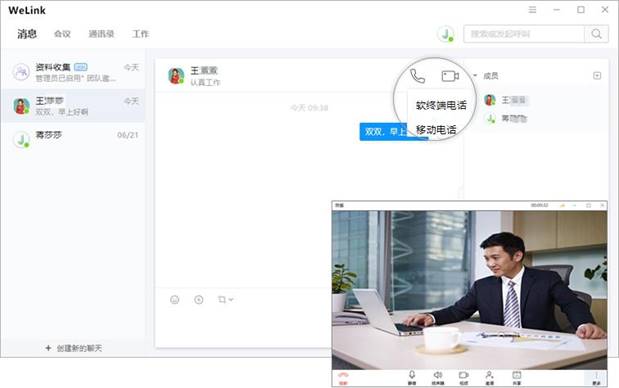
Task: Start a video call with the camera icon
Action: click(450, 76)
